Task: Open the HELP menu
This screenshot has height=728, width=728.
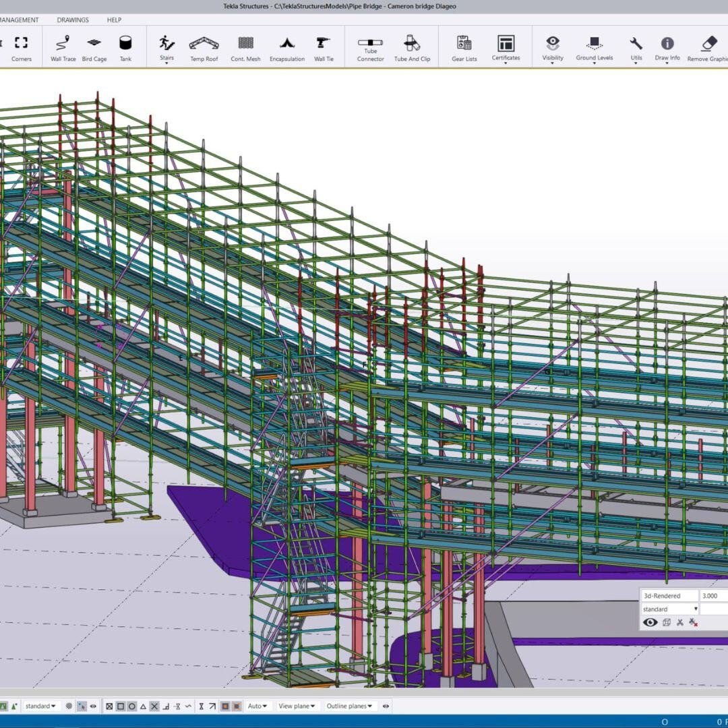Action: click(x=113, y=20)
